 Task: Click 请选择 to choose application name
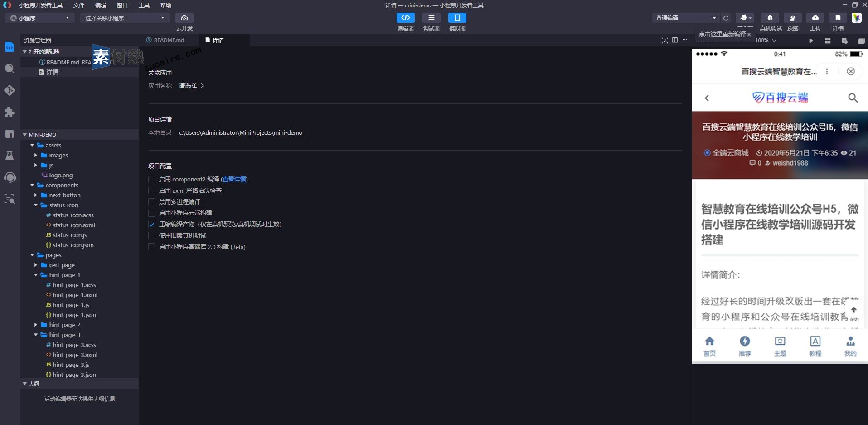click(x=191, y=86)
